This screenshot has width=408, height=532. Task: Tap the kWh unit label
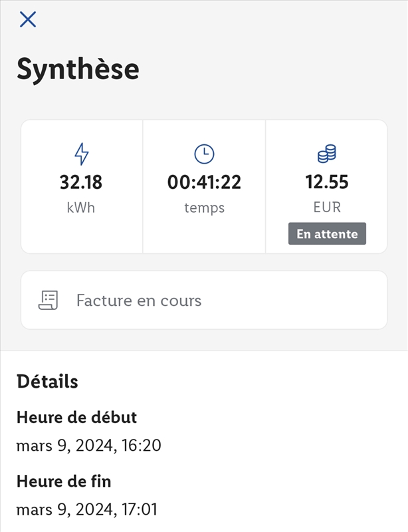tap(82, 207)
